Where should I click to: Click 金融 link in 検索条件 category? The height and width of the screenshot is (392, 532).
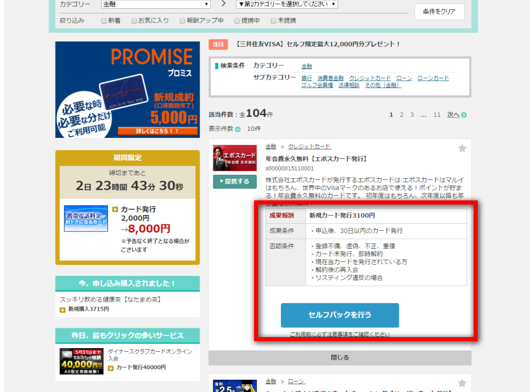tap(307, 66)
